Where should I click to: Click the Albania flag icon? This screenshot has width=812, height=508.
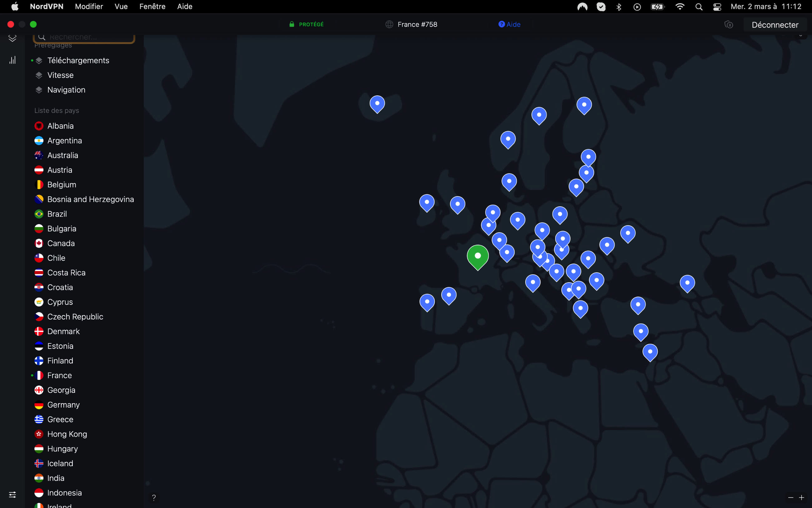[x=39, y=126]
